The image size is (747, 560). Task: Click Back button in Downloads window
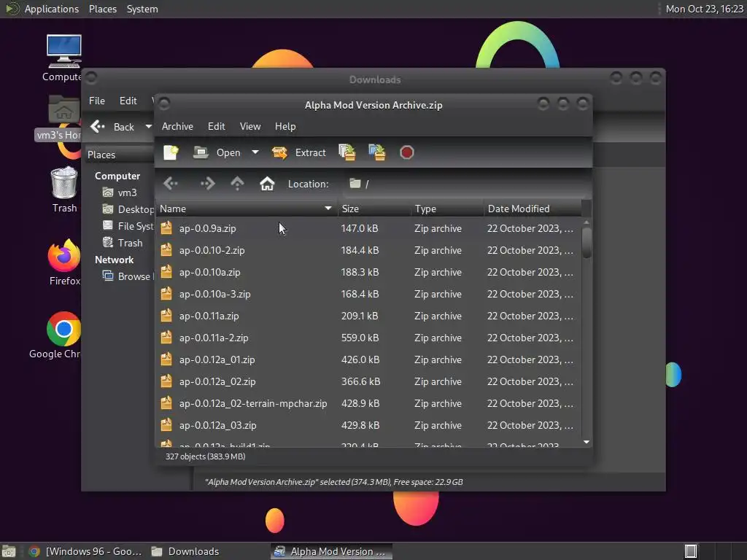click(112, 127)
